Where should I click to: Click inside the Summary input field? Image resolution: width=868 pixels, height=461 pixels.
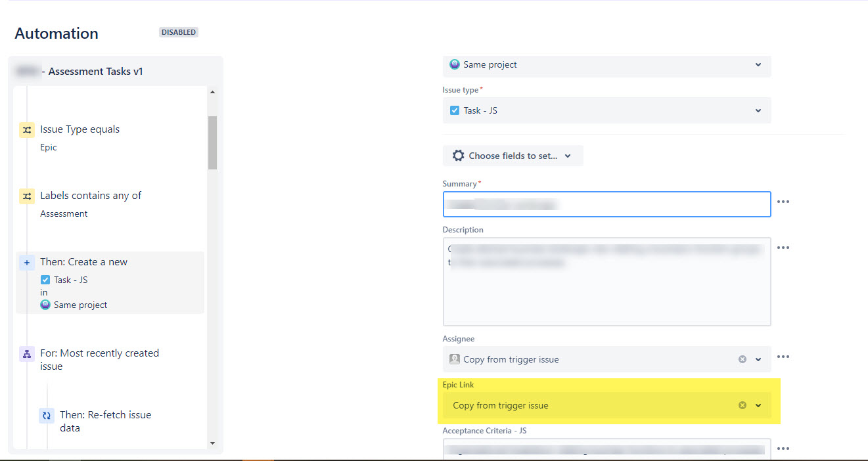coord(606,204)
